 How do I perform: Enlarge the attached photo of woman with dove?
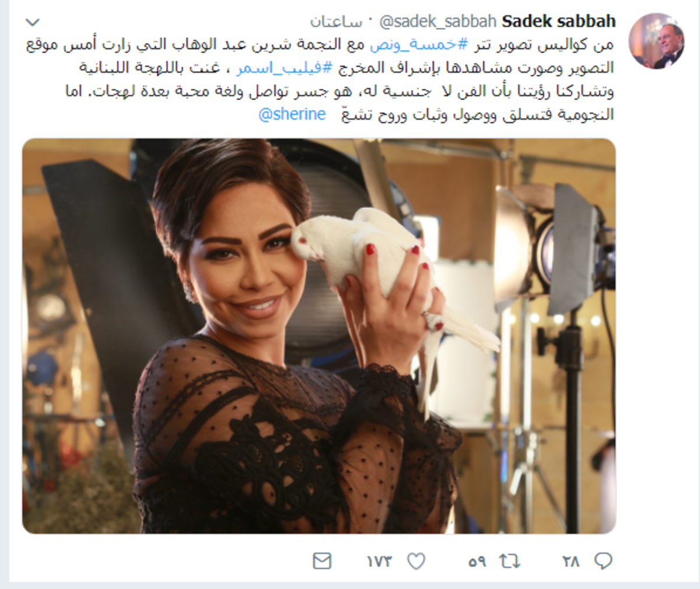pyautogui.click(x=319, y=336)
